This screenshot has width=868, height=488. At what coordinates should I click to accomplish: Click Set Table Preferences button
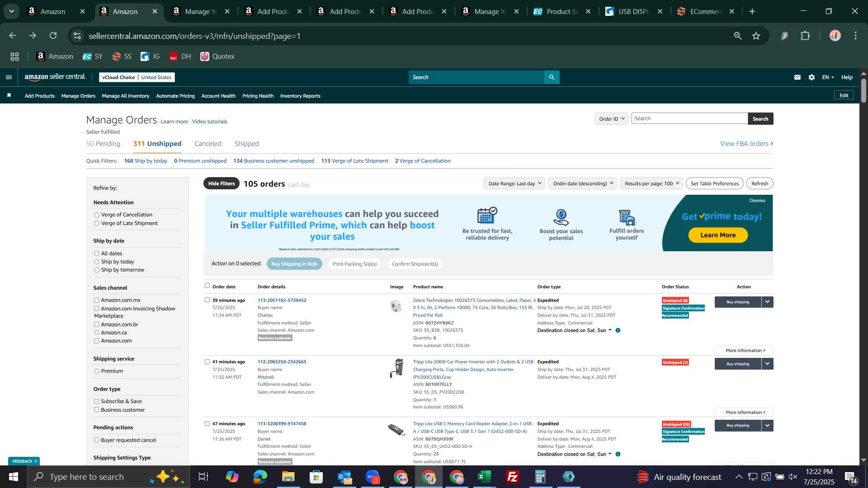point(714,183)
